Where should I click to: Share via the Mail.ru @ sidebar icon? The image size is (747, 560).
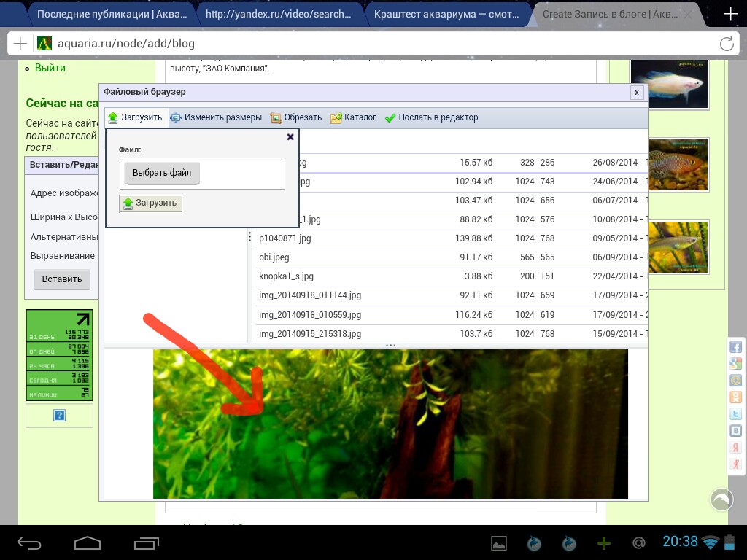[x=735, y=381]
